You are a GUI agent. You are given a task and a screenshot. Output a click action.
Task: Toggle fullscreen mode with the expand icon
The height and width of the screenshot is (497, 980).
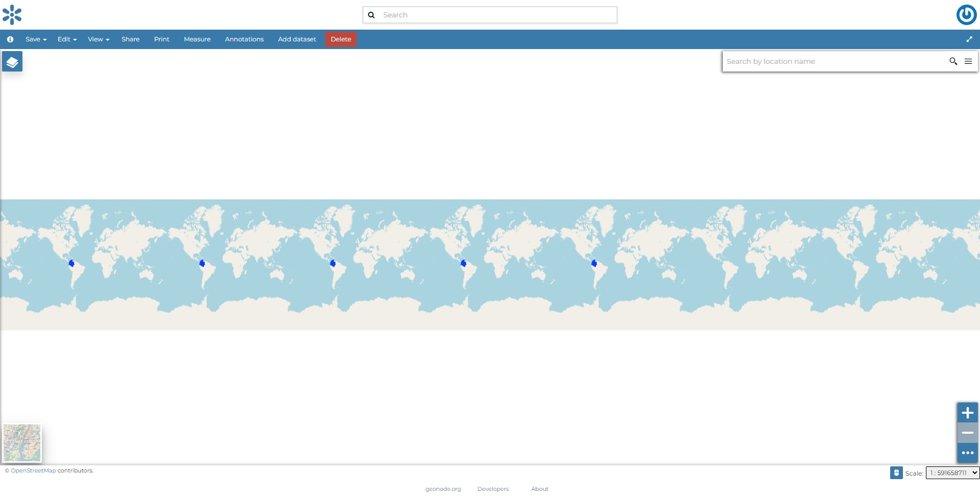coord(969,39)
